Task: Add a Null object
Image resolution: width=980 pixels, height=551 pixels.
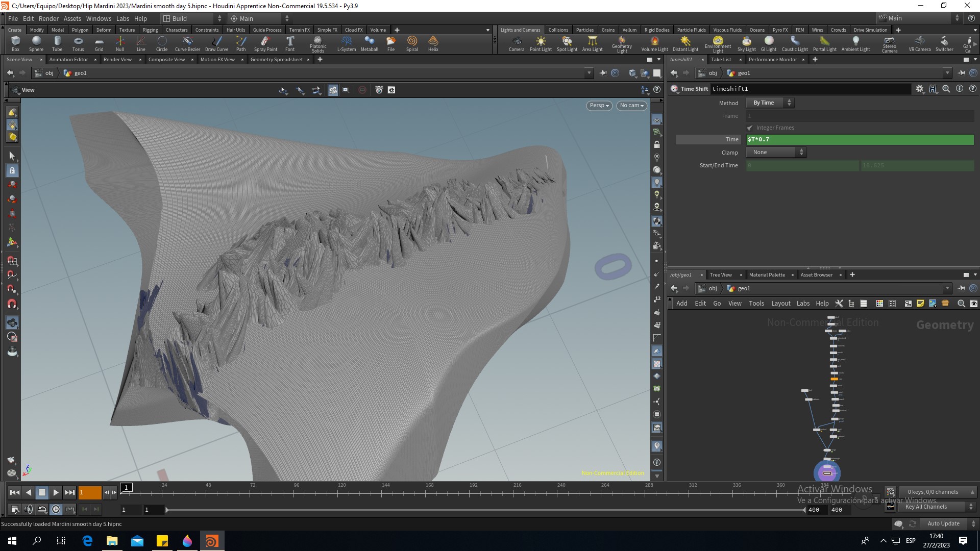Action: pyautogui.click(x=120, y=43)
